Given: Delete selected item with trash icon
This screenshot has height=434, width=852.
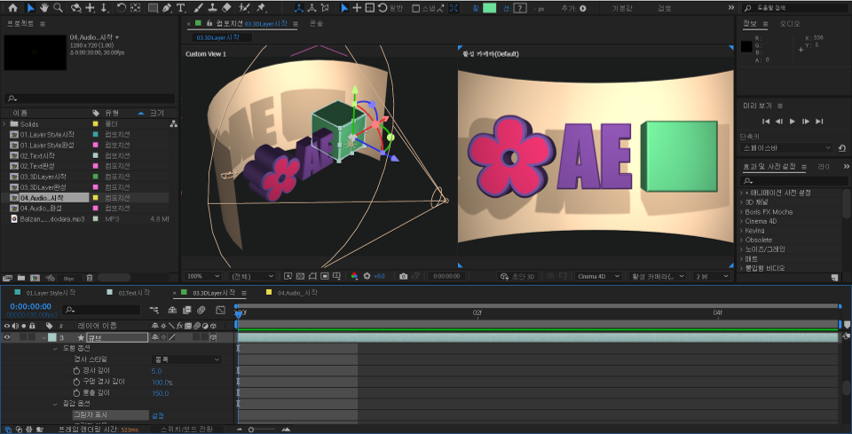Looking at the screenshot, I should tap(90, 278).
